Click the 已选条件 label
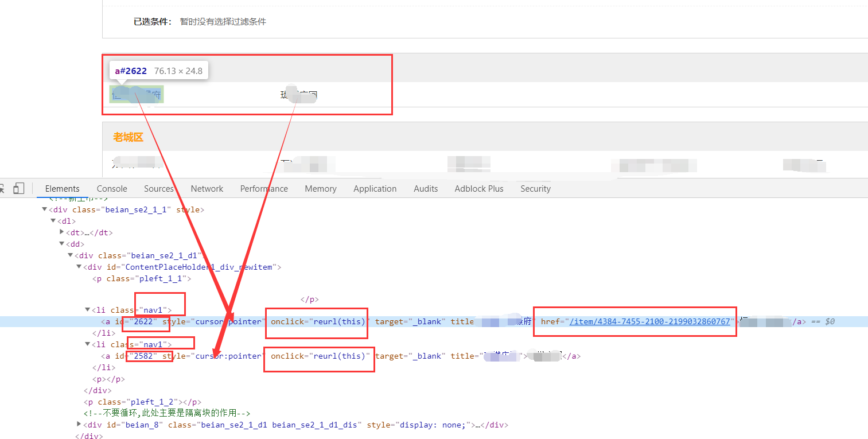Image resolution: width=868 pixels, height=439 pixels. 153,22
